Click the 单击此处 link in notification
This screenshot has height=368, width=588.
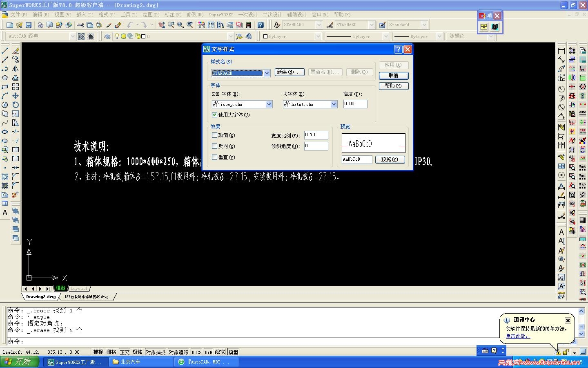518,336
